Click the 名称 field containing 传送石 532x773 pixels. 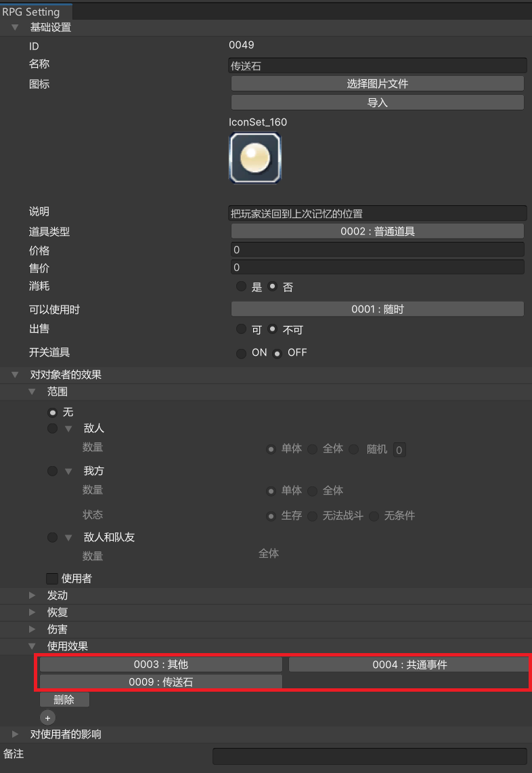pos(377,66)
